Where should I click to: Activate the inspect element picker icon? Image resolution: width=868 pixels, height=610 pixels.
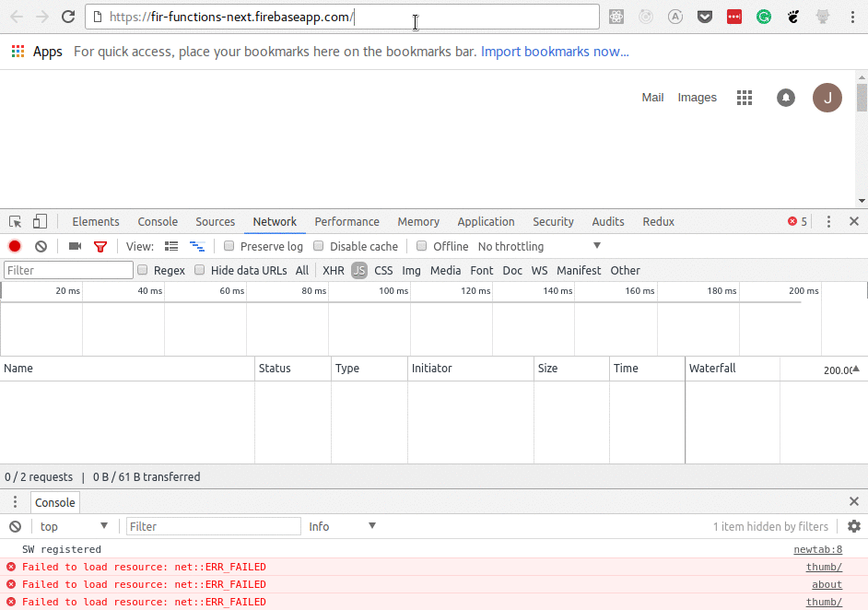point(16,221)
